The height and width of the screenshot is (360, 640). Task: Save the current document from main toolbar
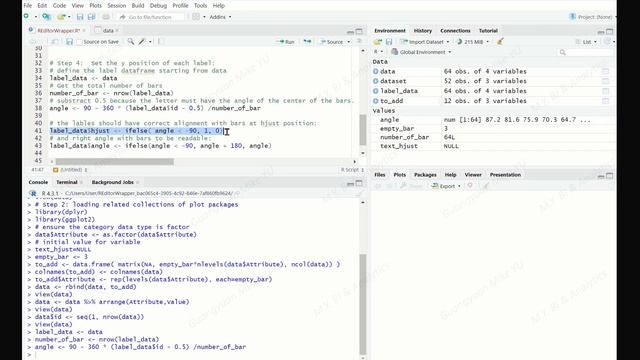[80, 17]
